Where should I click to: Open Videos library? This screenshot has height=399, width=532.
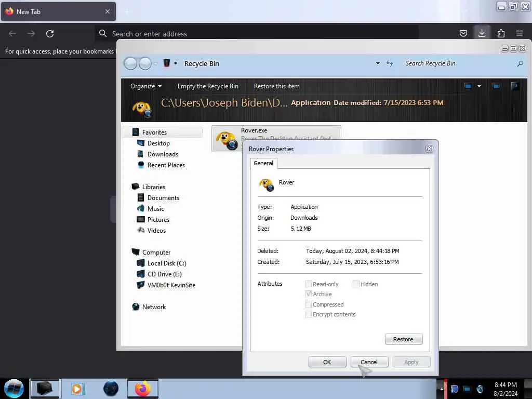click(x=156, y=230)
